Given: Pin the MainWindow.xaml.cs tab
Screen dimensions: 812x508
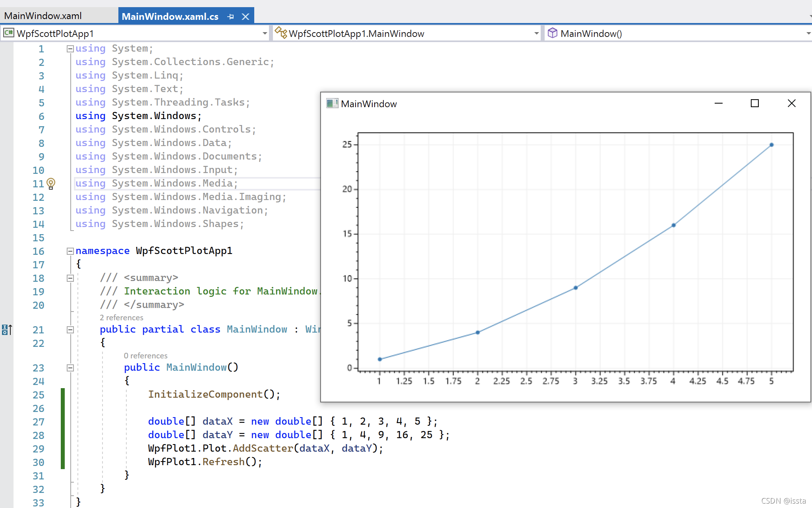Looking at the screenshot, I should [x=231, y=17].
